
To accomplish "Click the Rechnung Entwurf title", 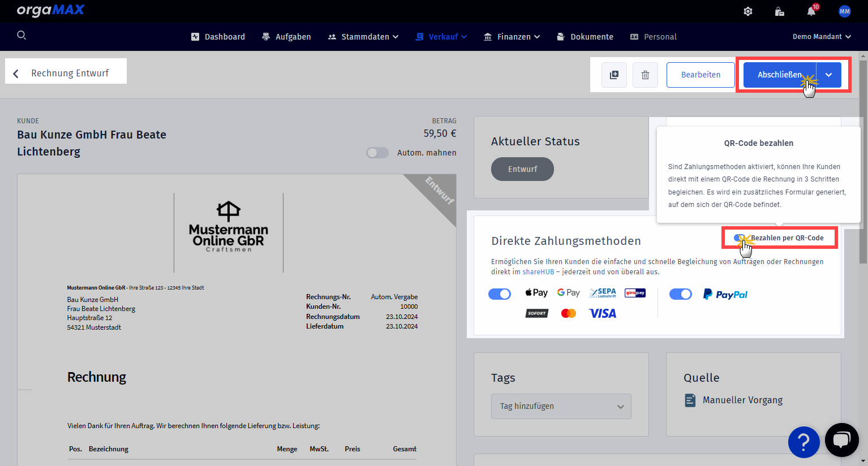I will pos(70,74).
